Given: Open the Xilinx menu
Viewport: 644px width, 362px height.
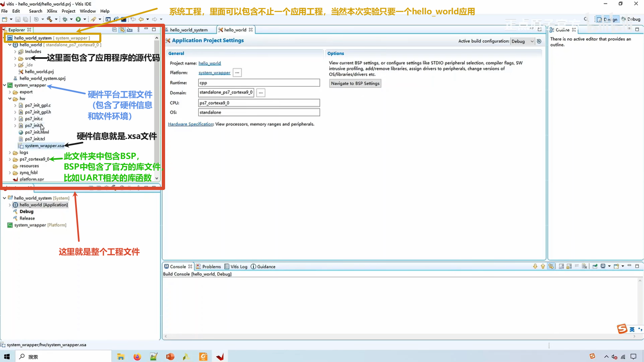Looking at the screenshot, I should [52, 11].
